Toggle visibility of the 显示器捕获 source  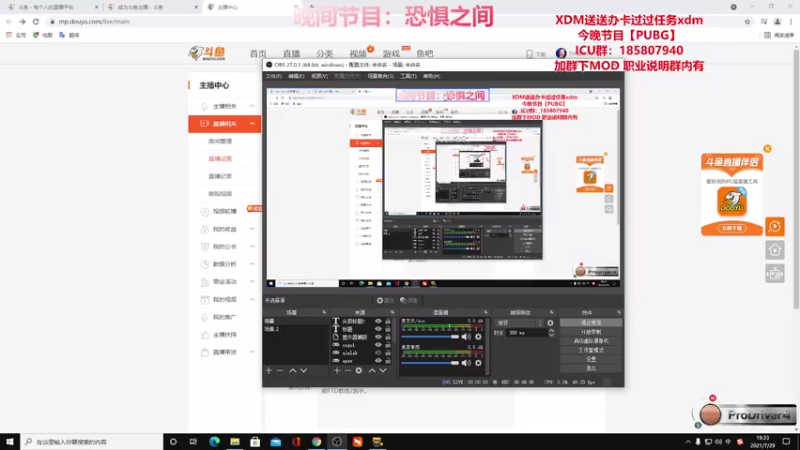tap(378, 337)
